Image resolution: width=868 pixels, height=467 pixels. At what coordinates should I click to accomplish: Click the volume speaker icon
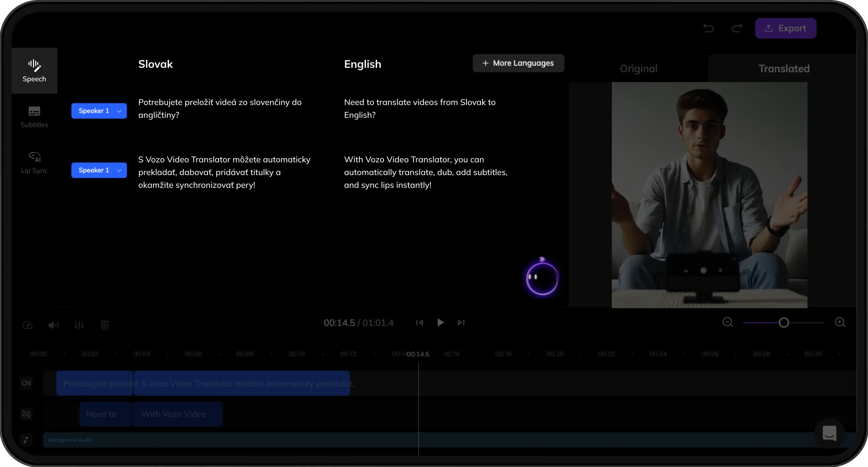click(53, 325)
